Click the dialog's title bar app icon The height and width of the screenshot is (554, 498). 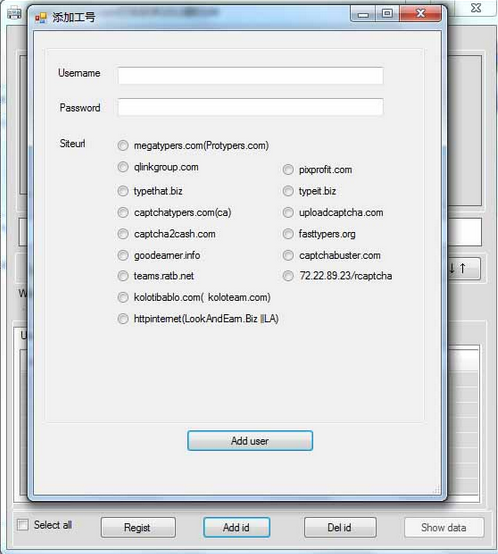pos(41,17)
